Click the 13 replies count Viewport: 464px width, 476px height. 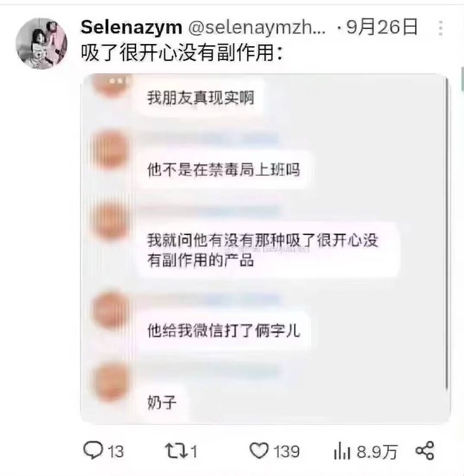pos(115,451)
